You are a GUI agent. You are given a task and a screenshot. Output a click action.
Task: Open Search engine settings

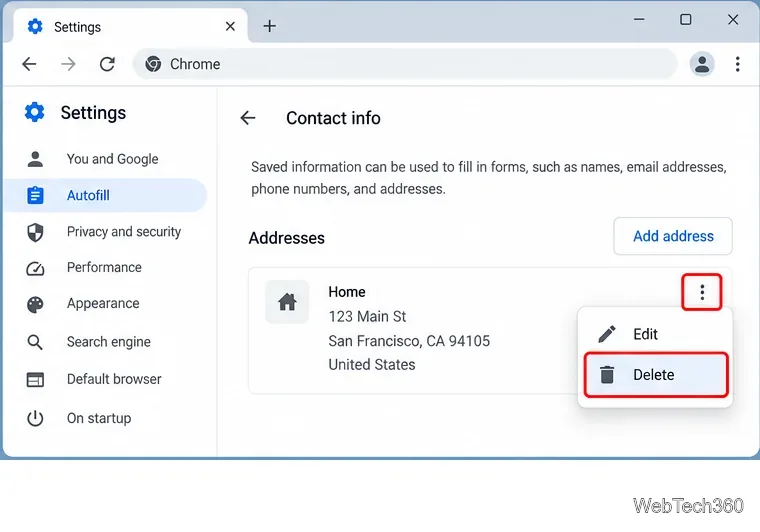[105, 342]
